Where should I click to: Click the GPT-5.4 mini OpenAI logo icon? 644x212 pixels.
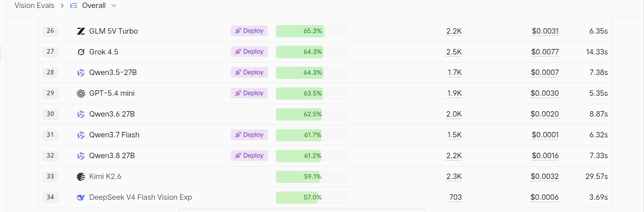coord(81,93)
